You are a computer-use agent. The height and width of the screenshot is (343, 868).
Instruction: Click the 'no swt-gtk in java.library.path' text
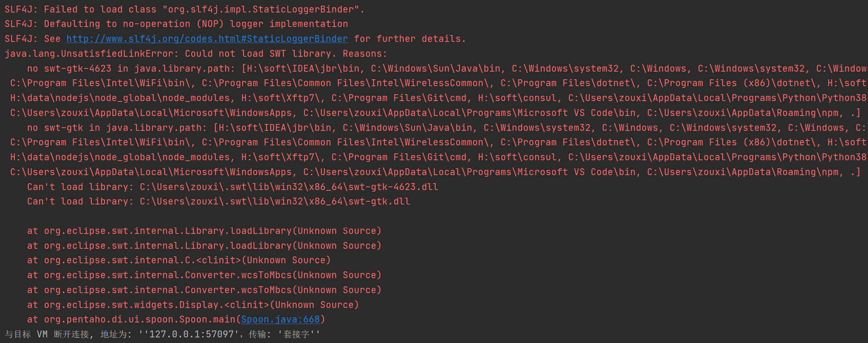[116, 128]
